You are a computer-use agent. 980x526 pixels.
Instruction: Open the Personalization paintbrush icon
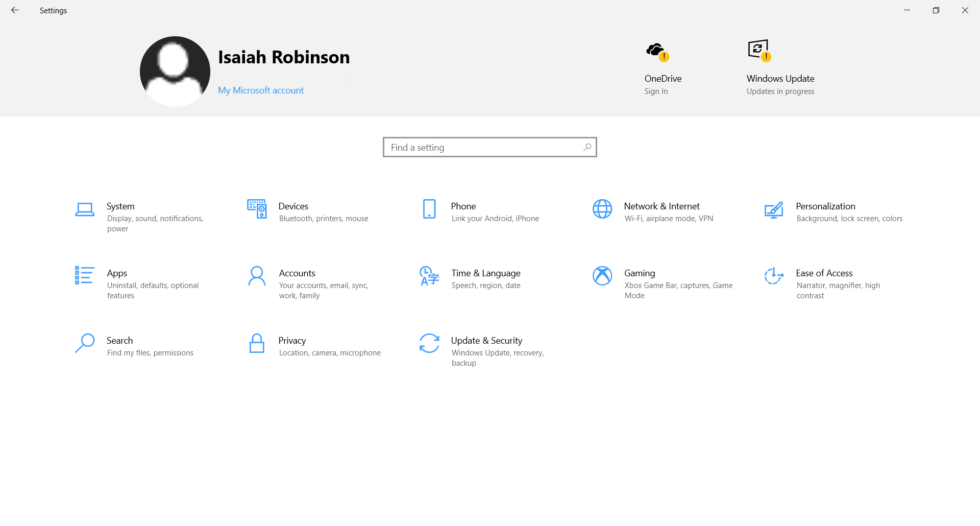(774, 210)
